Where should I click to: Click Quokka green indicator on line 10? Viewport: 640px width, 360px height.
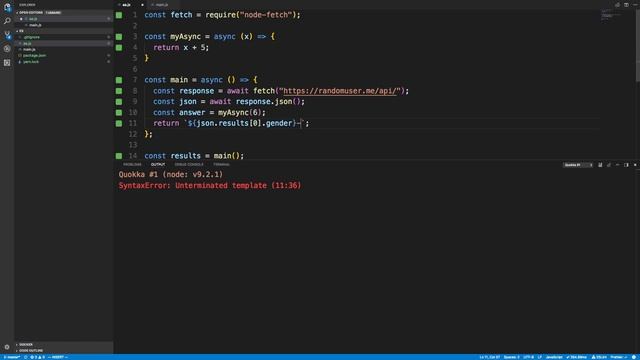click(119, 112)
